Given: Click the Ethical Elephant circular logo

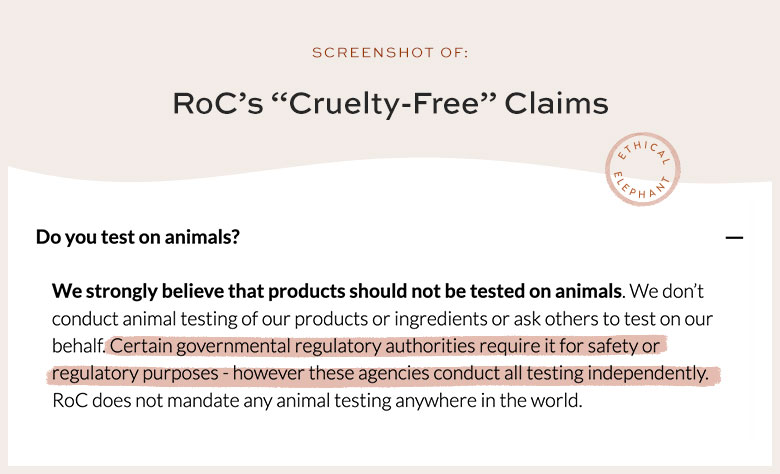Looking at the screenshot, I should pyautogui.click(x=642, y=169).
